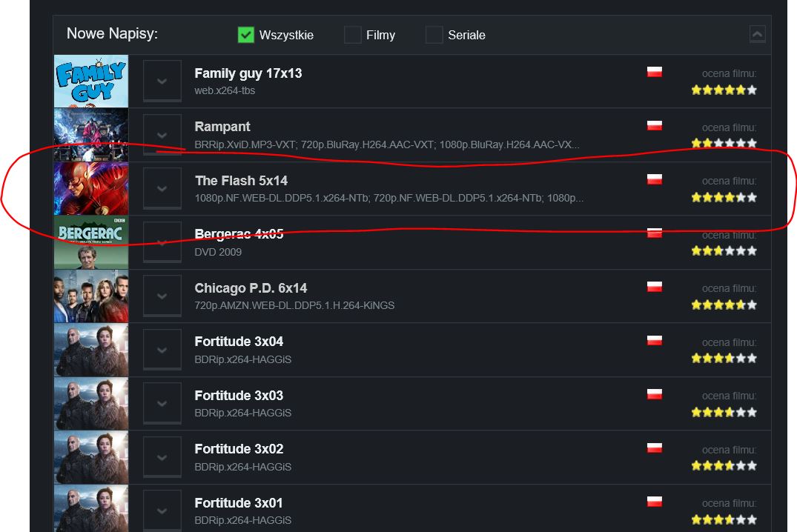Image resolution: width=797 pixels, height=532 pixels.
Task: Click star rating of Bergerac 4x05
Action: pos(724,251)
